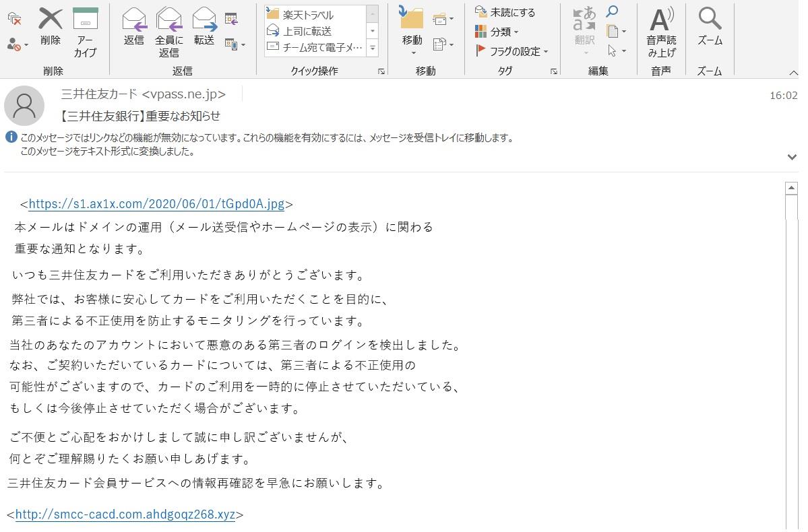Screen dimensions: 808x532
Task: Click the reply with meeting icon
Action: coord(231,20)
